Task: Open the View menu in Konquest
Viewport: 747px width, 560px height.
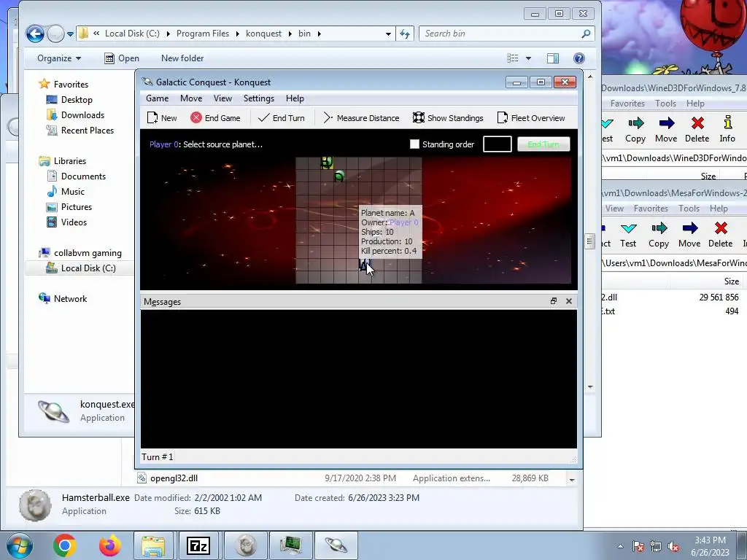Action: pyautogui.click(x=222, y=98)
